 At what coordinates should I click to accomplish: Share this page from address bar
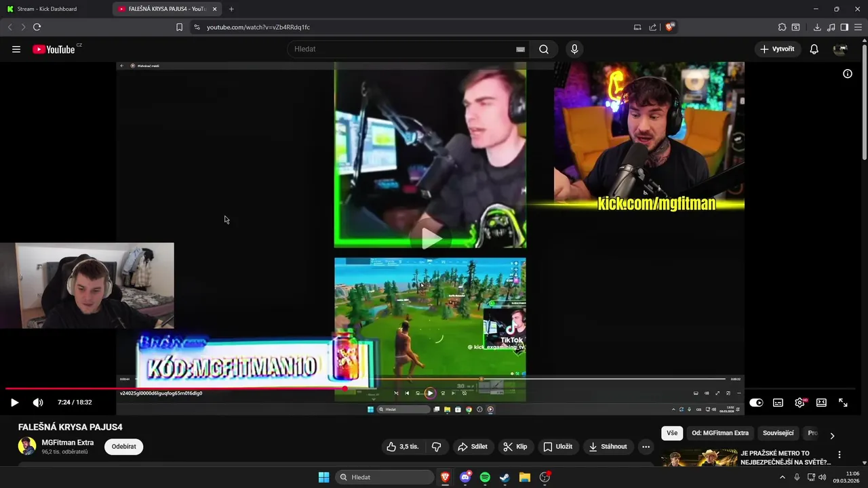pos(652,27)
